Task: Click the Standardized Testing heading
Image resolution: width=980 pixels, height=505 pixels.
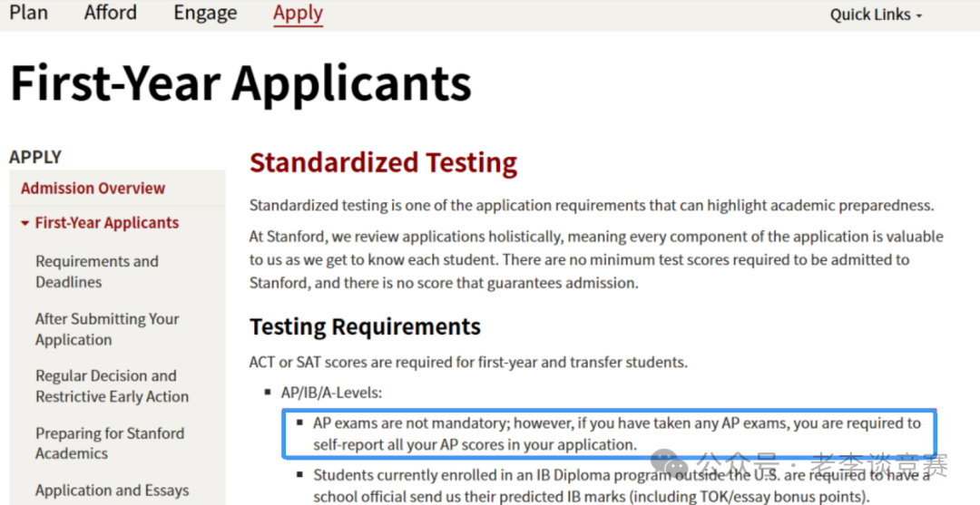Action: coord(383,162)
